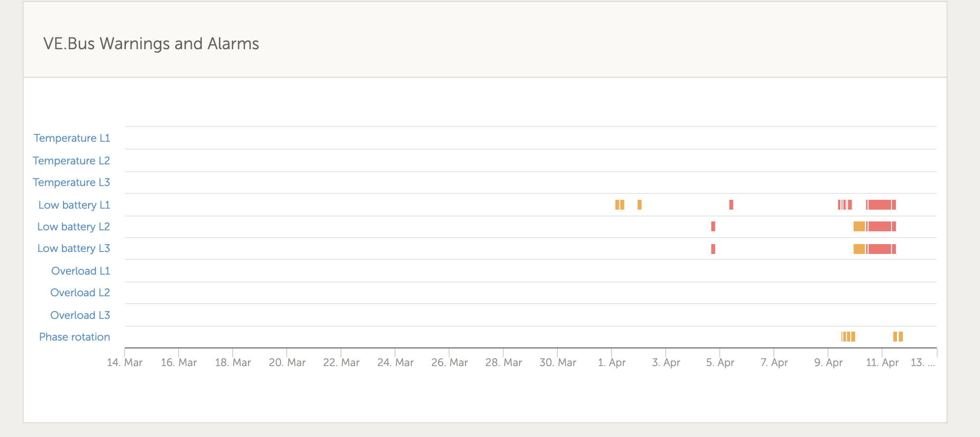Click Low battery L1 orange bar near 2 April
Image resolution: width=980 pixels, height=437 pixels.
640,205
